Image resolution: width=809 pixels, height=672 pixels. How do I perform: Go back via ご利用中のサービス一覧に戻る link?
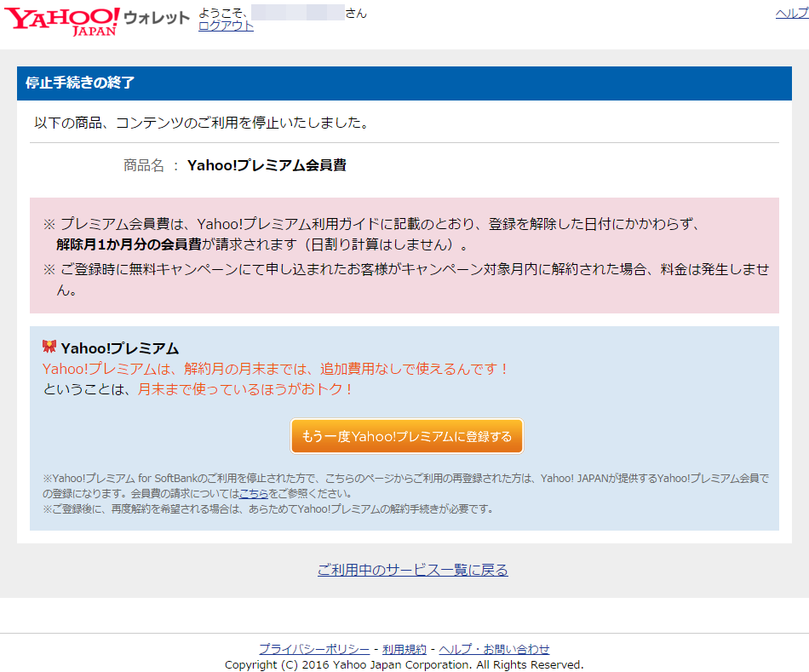[413, 570]
